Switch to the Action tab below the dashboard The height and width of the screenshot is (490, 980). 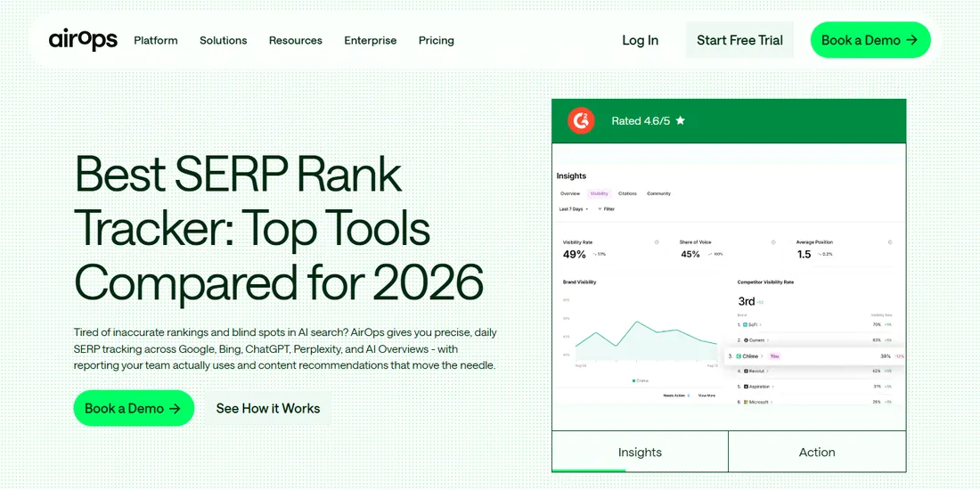[817, 452]
